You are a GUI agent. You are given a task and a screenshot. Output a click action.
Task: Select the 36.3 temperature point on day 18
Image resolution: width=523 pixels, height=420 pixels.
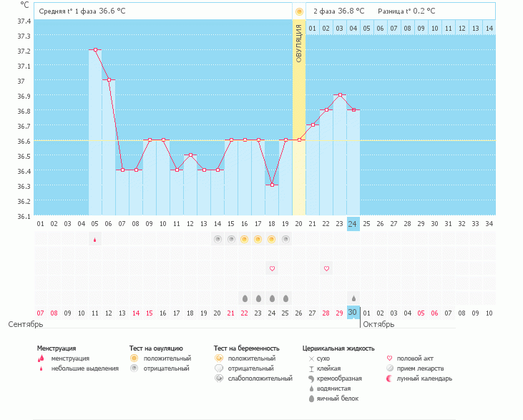[x=272, y=185]
